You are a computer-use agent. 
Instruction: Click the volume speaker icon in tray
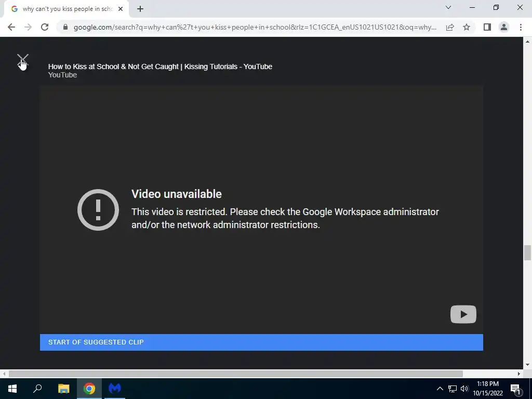[464, 389]
